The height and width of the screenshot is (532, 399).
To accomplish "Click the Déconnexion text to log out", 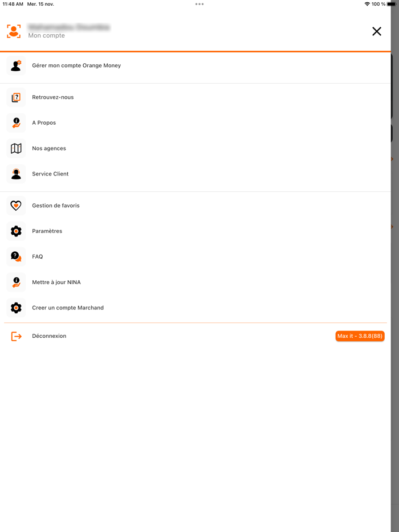I will point(49,336).
